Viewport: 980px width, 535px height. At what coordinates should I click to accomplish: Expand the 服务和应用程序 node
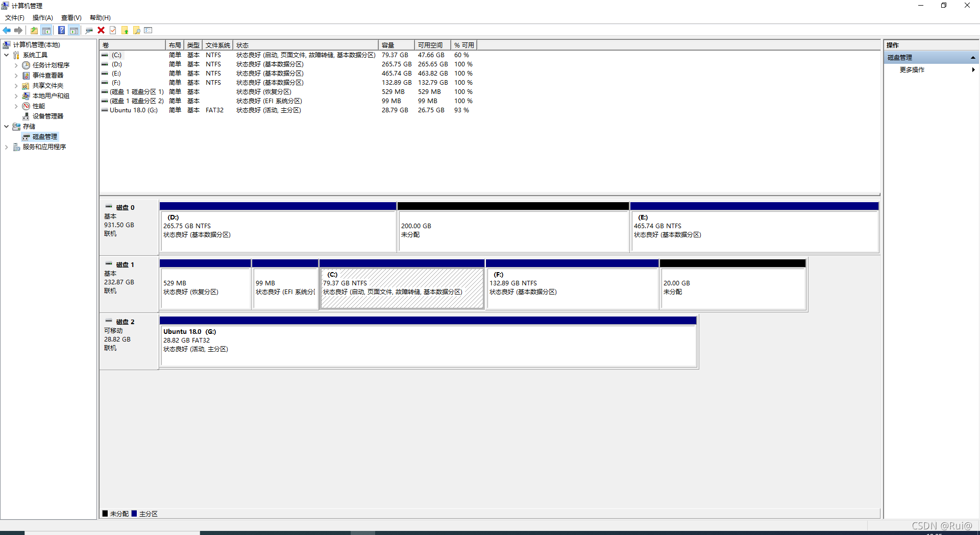point(6,147)
